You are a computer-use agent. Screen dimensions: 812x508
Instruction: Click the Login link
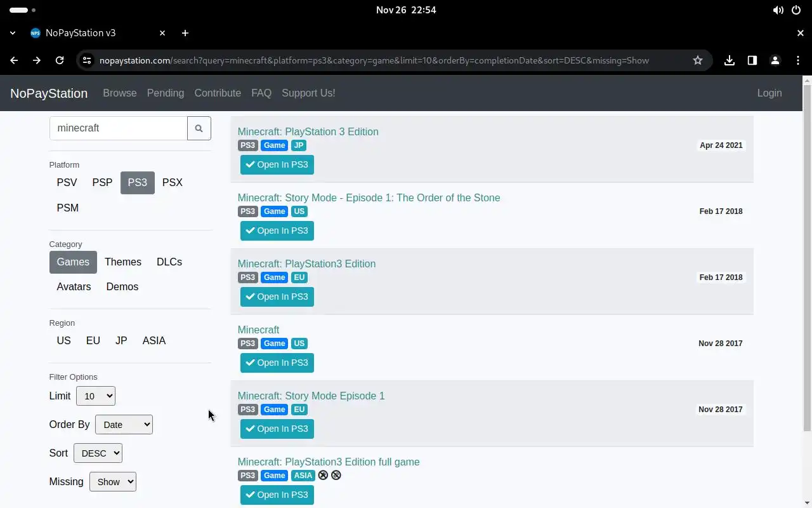point(769,93)
